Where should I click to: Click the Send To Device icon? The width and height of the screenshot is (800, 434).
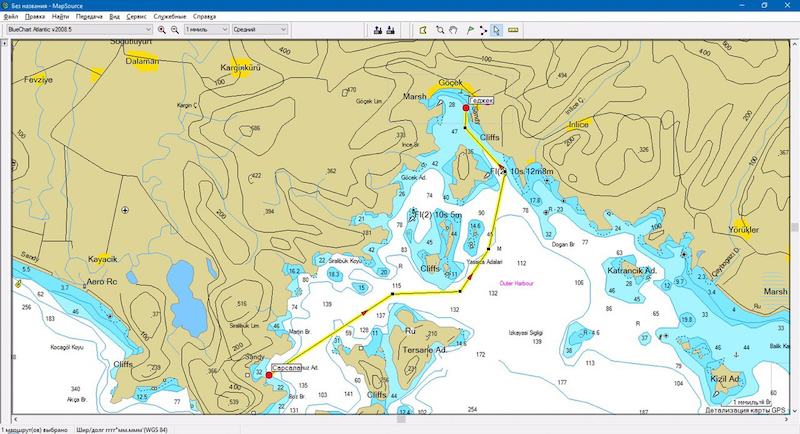point(378,30)
